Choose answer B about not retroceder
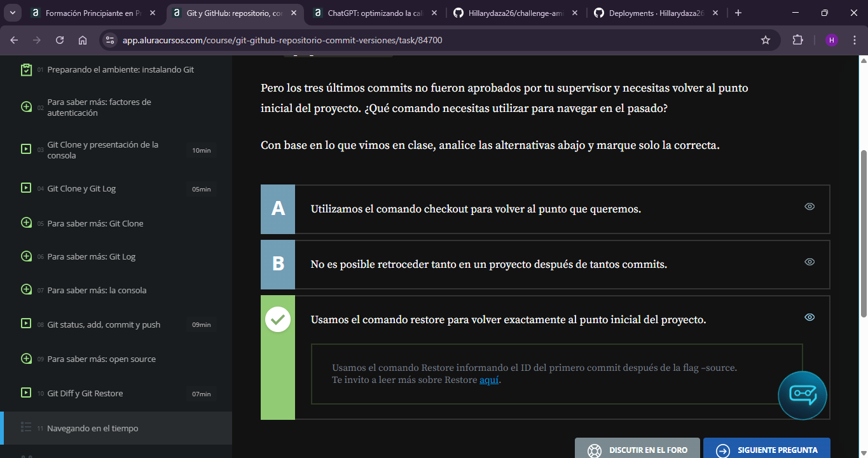 tap(545, 264)
